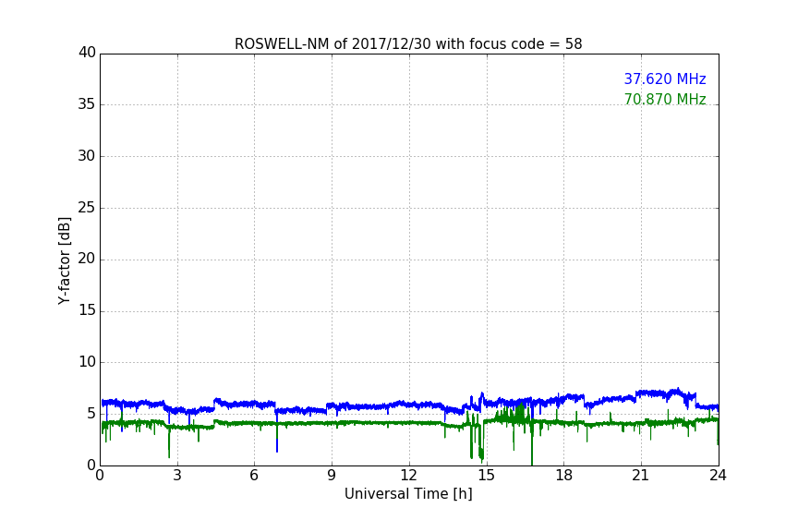The width and height of the screenshot is (798, 532).
Task: Click the y-axis tick value 15
Action: (87, 310)
